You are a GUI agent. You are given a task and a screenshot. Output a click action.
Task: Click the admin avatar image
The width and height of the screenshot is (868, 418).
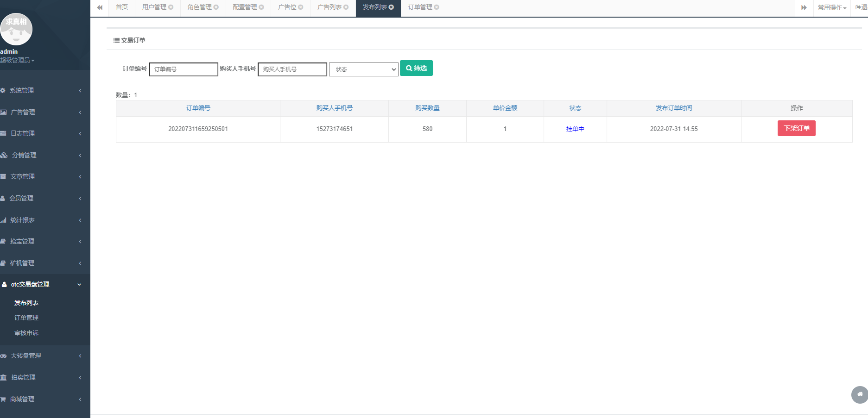coord(16,29)
